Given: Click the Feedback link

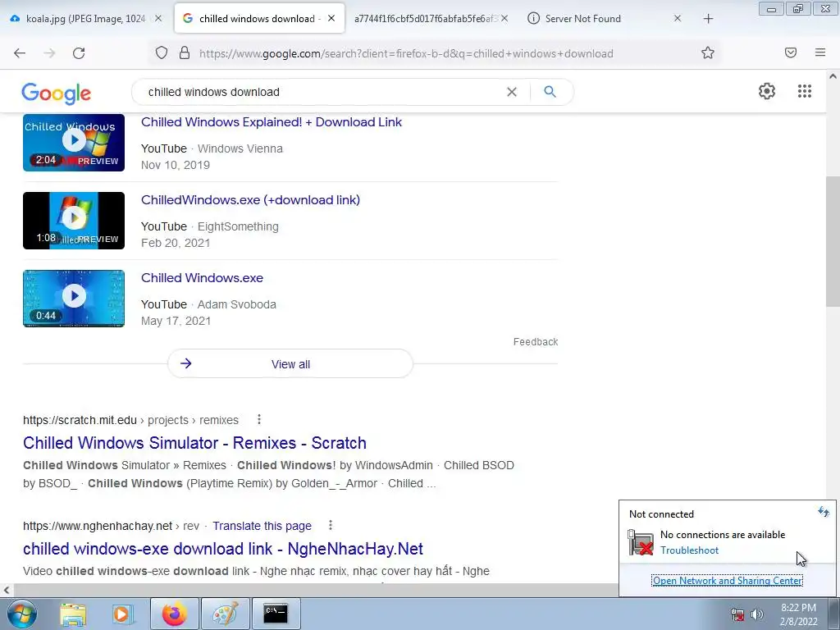Looking at the screenshot, I should click(536, 342).
